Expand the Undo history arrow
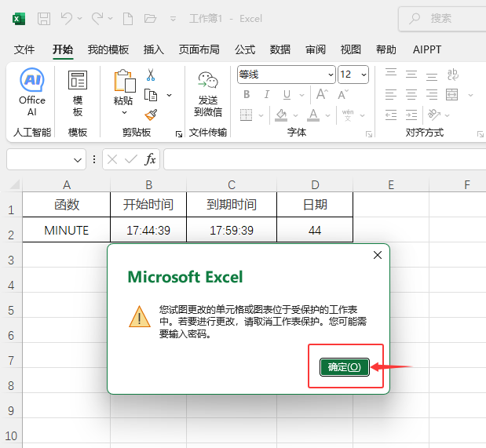486x448 pixels. coord(79,19)
